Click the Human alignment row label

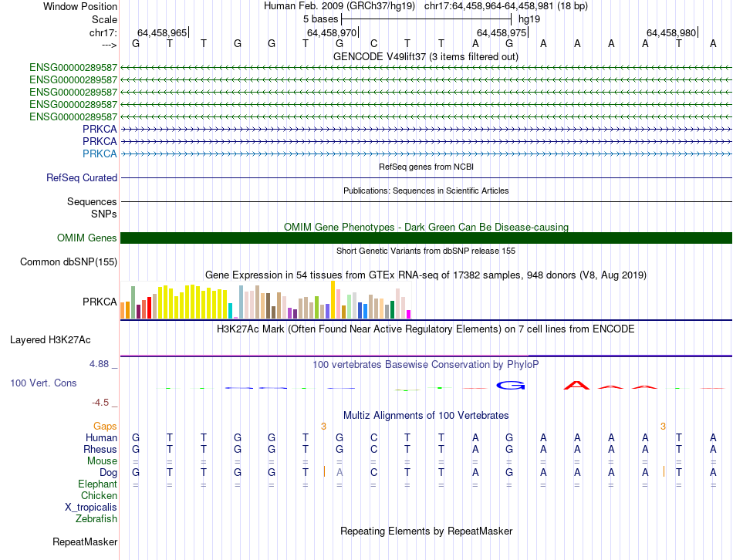[x=101, y=437]
